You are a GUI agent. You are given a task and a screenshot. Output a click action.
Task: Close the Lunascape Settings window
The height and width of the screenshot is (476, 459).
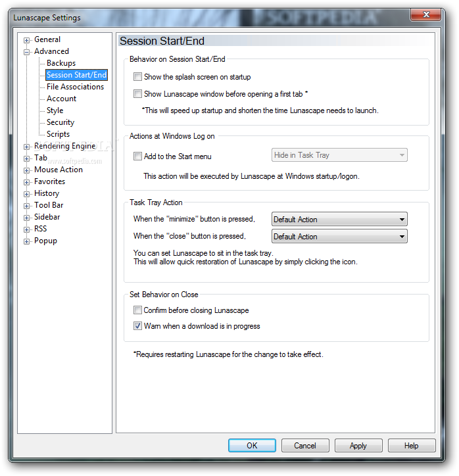(x=425, y=14)
